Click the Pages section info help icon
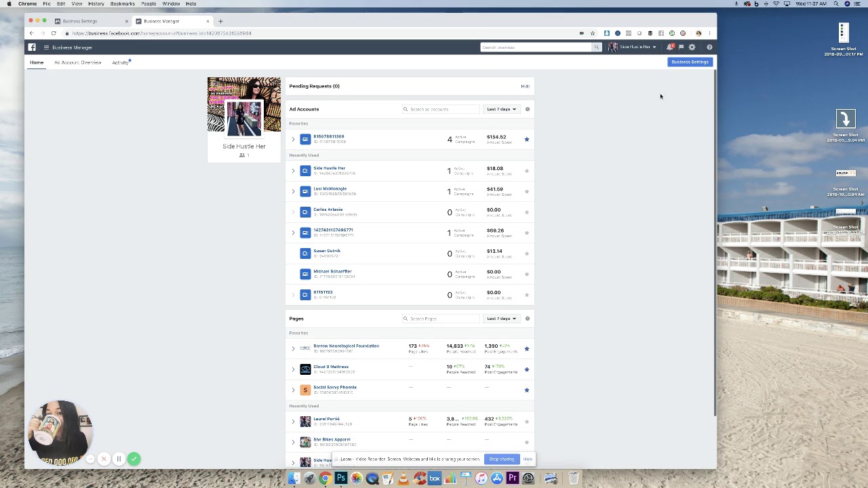868x488 pixels. point(527,319)
